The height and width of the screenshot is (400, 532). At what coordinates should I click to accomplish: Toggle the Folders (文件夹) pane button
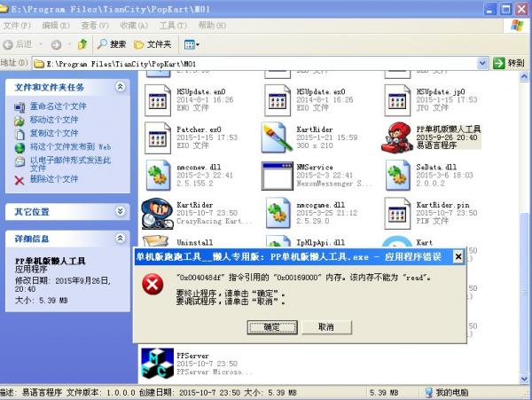(153, 44)
